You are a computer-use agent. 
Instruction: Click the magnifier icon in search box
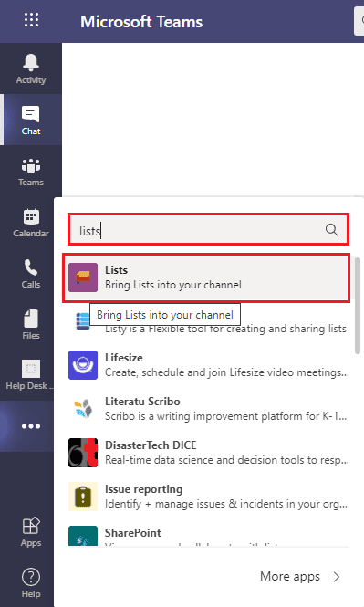click(x=331, y=230)
